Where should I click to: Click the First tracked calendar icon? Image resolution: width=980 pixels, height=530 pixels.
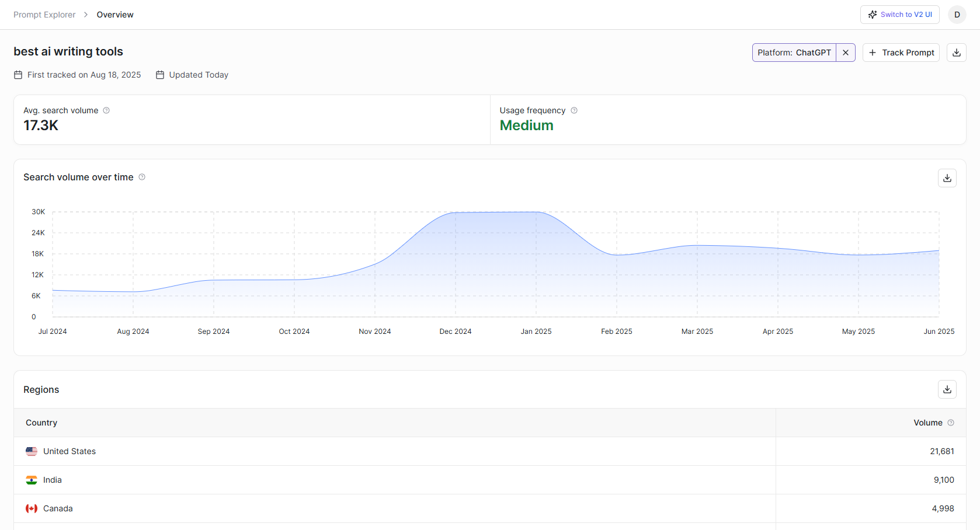coord(18,75)
